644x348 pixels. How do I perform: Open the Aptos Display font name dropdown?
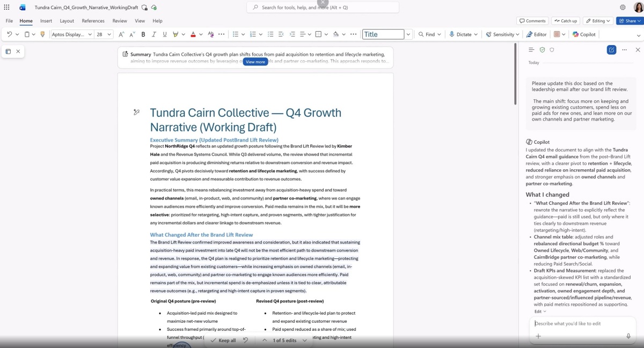tap(89, 34)
